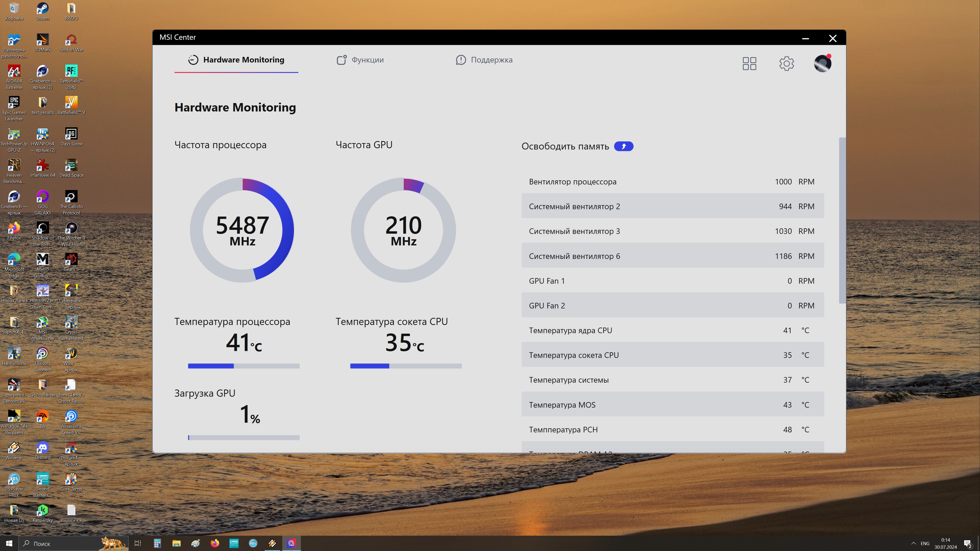The height and width of the screenshot is (551, 980).
Task: Click the Вентилятор процессора row
Action: click(x=672, y=182)
